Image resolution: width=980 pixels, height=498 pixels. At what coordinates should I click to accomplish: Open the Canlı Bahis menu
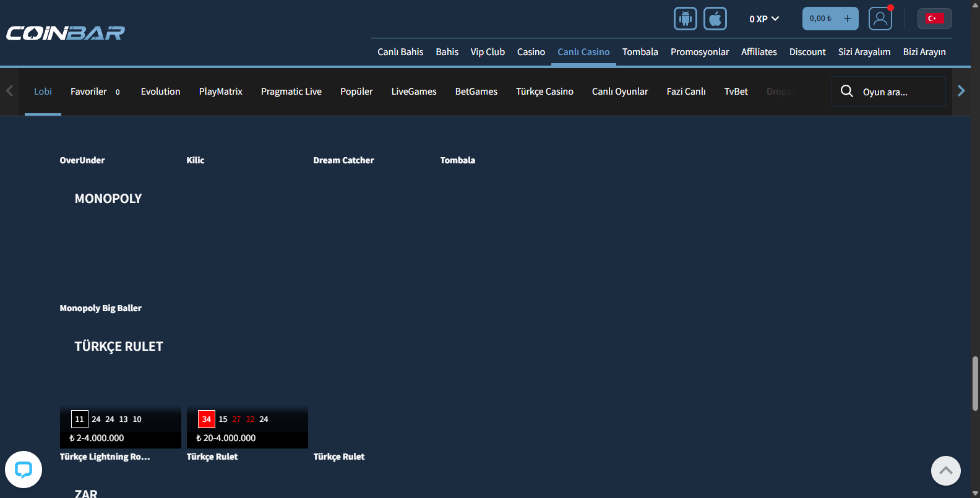point(400,52)
